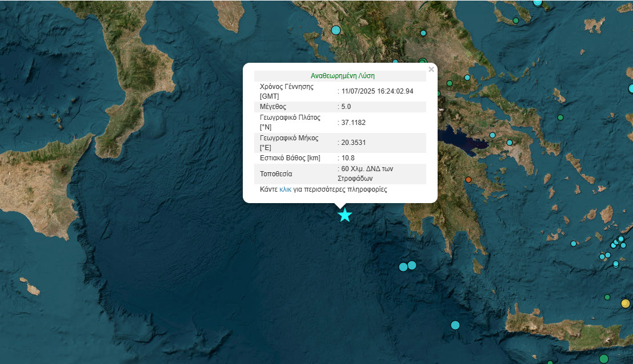Screen dimensions: 633x364
Task: Click the green marker in the open Aegean Sea
Action: tap(560, 118)
